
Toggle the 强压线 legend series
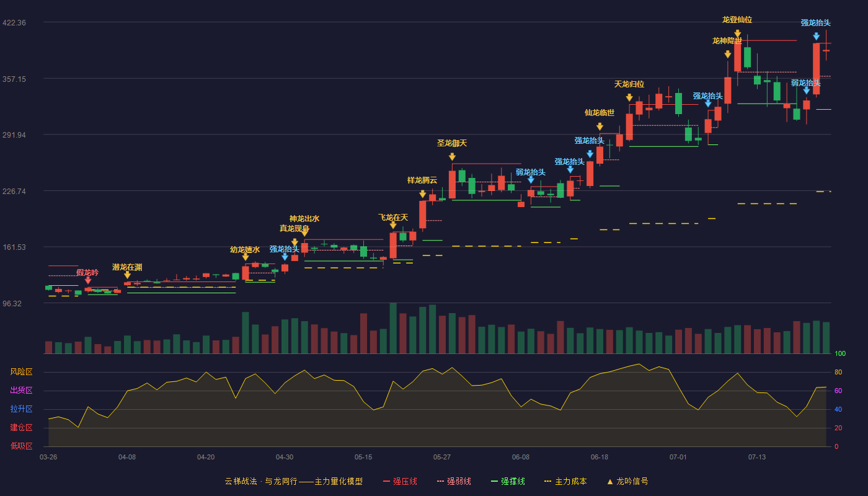[400, 481]
